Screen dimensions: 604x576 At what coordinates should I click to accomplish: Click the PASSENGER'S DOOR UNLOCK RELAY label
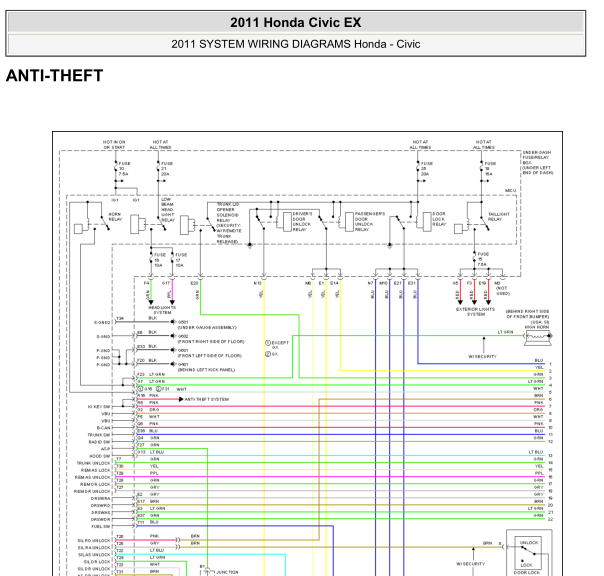click(369, 222)
